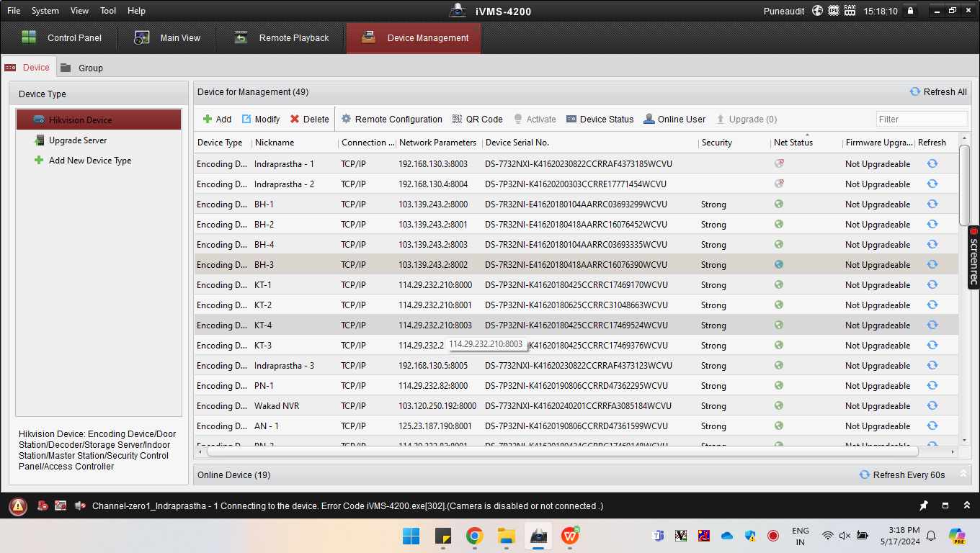
Task: Sort by Security column header
Action: (x=734, y=143)
